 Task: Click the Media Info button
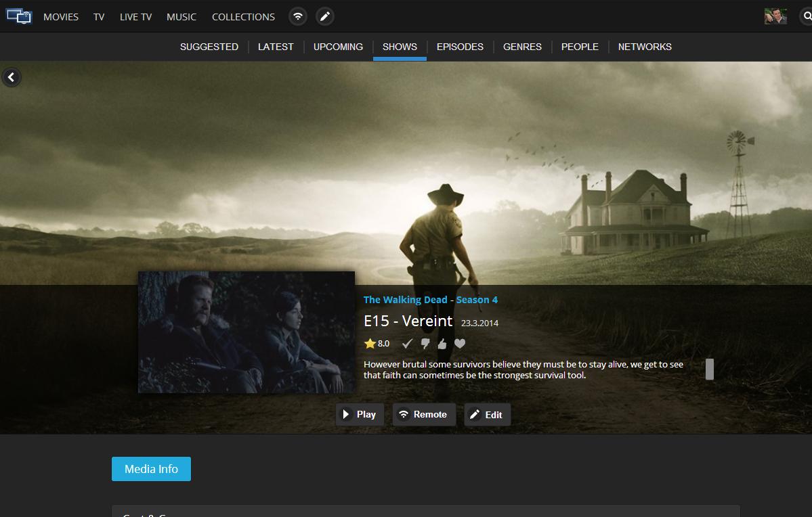tap(151, 469)
